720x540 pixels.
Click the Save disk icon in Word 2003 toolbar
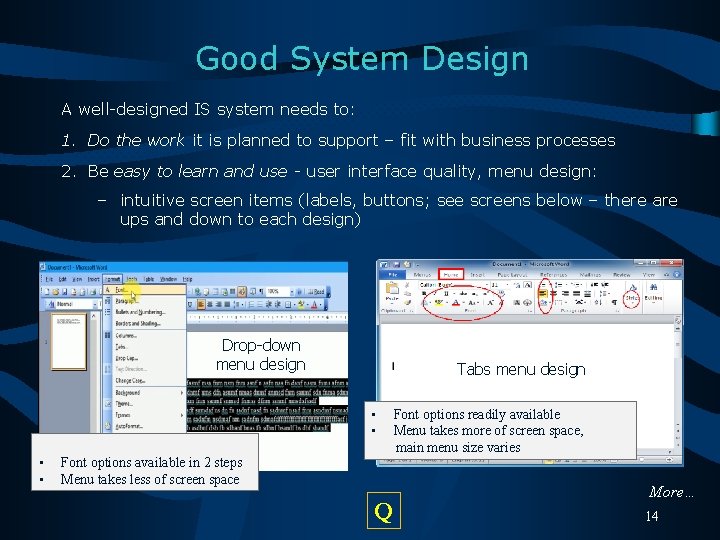pyautogui.click(x=65, y=292)
